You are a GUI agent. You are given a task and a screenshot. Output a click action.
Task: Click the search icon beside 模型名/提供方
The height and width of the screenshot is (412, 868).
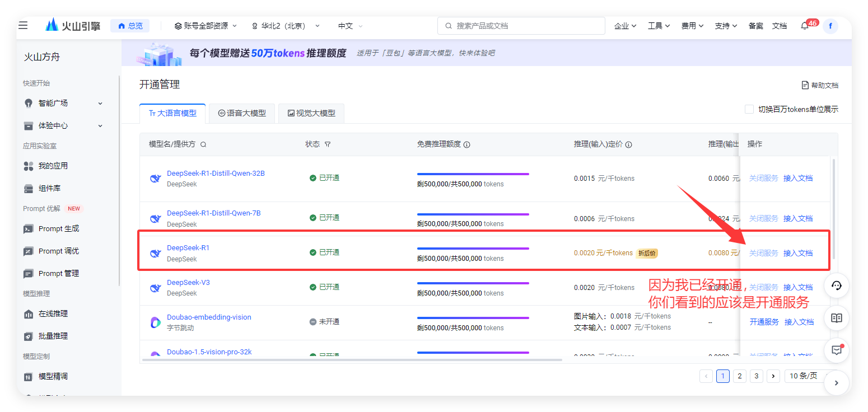pyautogui.click(x=203, y=144)
